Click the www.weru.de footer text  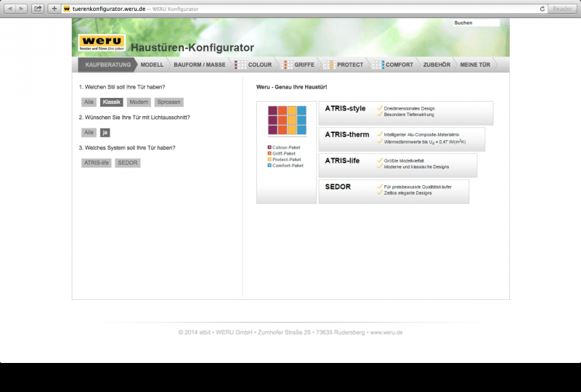pyautogui.click(x=386, y=332)
